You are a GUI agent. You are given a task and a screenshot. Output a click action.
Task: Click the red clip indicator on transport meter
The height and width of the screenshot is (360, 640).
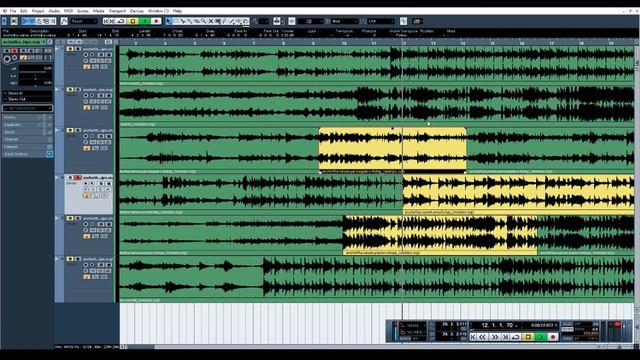617,324
